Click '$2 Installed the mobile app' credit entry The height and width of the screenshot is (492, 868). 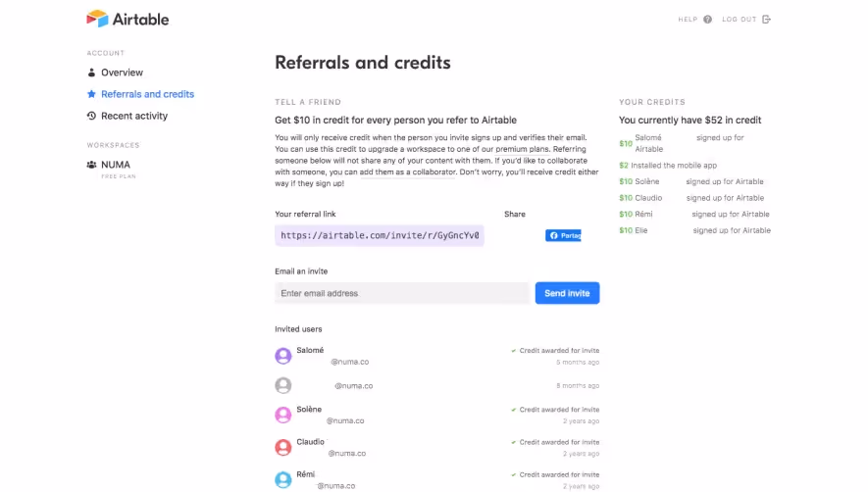click(x=668, y=165)
